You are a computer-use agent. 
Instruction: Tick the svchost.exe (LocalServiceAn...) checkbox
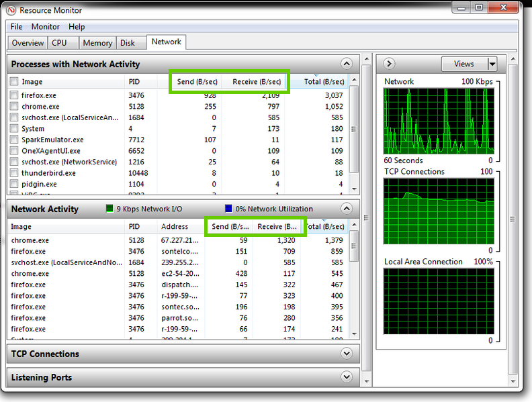pos(14,117)
